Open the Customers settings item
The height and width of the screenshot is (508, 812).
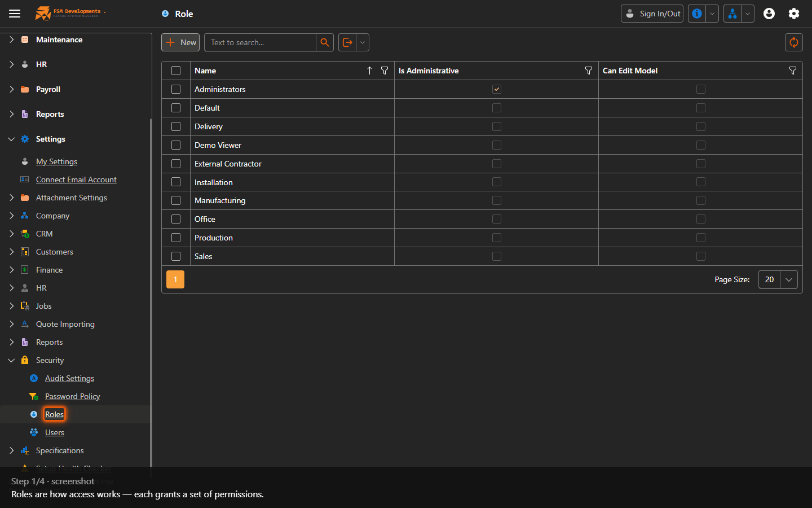(x=55, y=252)
